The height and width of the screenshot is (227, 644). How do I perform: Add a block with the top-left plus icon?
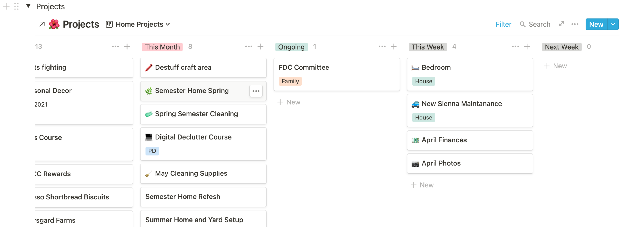click(x=6, y=6)
